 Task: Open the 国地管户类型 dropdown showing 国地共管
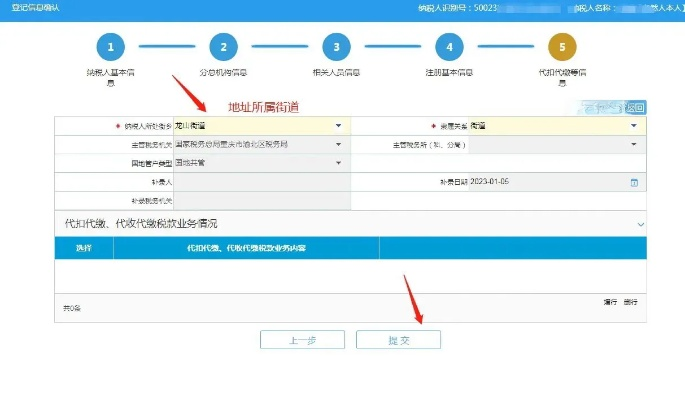[x=262, y=163]
